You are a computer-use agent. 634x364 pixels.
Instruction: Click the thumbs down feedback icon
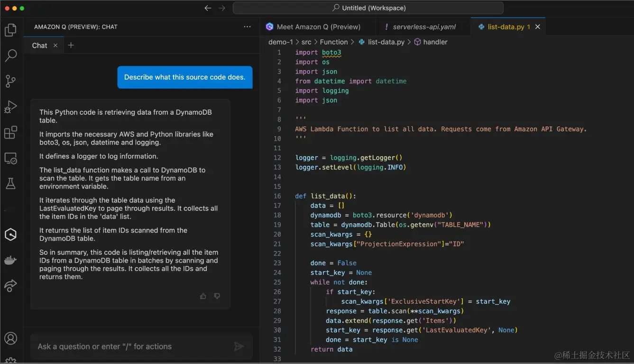(217, 296)
